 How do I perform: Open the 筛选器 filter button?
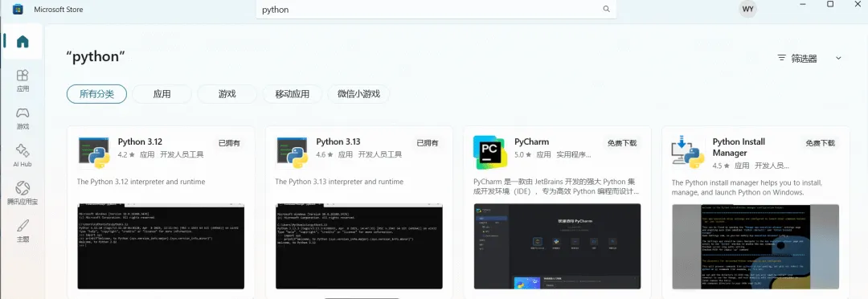click(809, 58)
